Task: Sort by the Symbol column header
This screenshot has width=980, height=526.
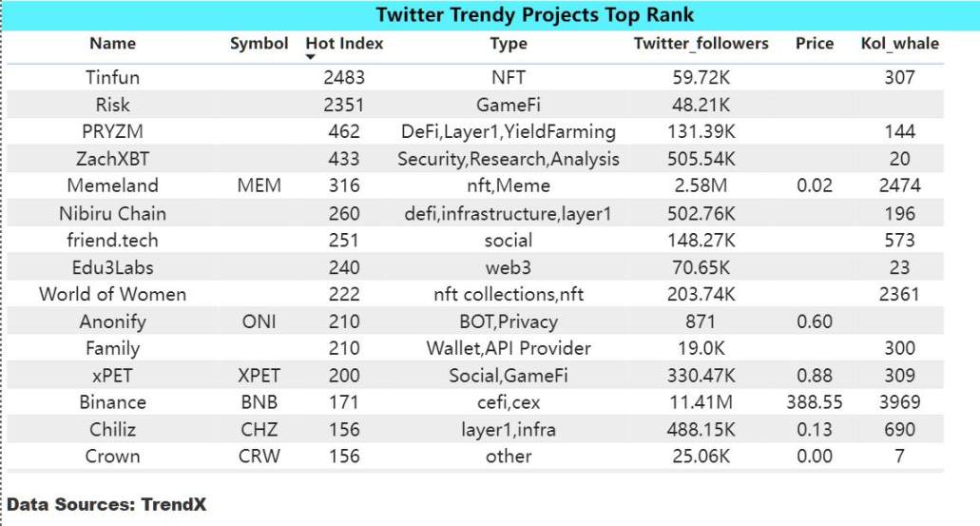Action: (x=259, y=44)
